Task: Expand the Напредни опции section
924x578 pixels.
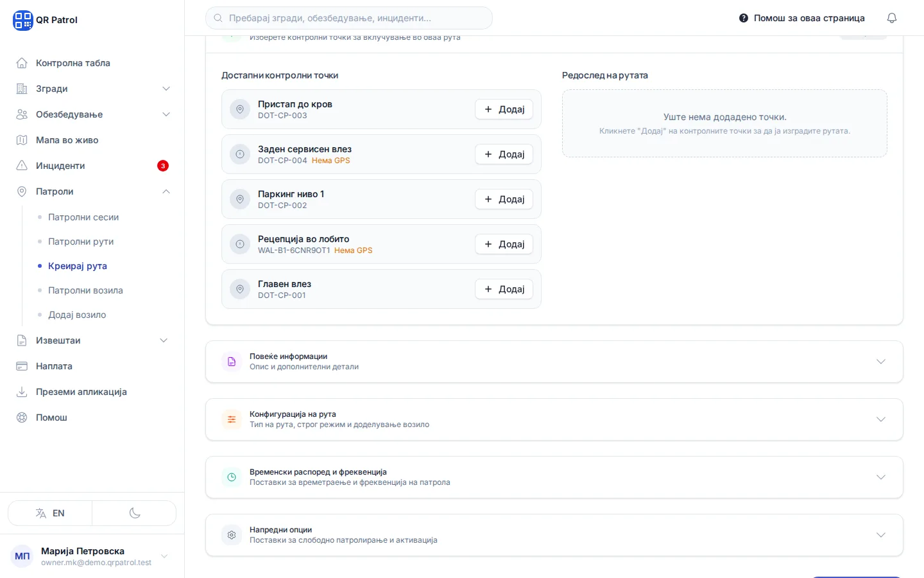Action: click(554, 535)
